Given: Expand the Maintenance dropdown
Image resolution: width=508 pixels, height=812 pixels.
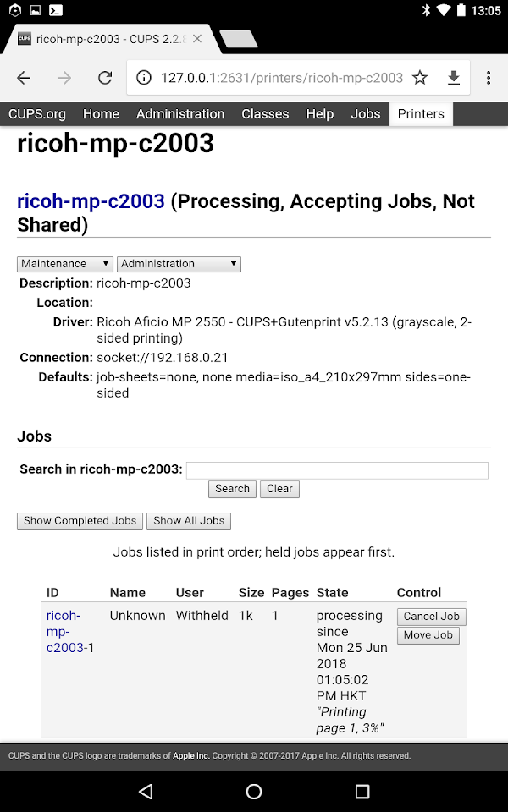Looking at the screenshot, I should (65, 264).
